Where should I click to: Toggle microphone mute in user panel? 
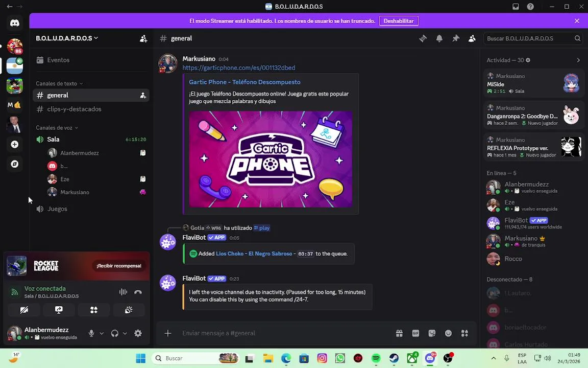click(x=91, y=333)
